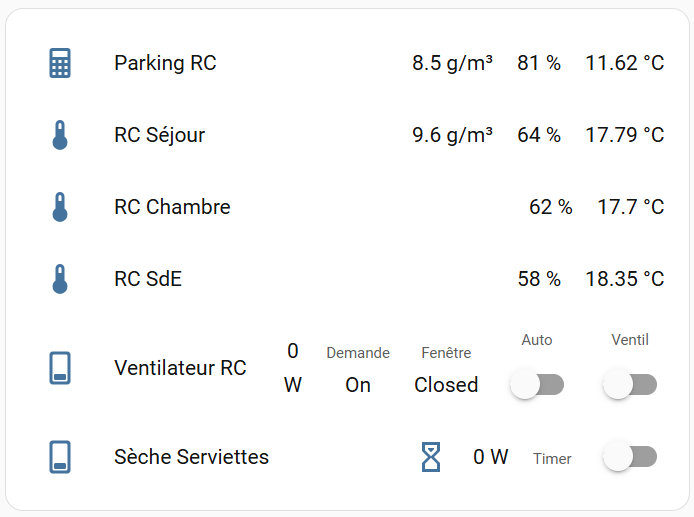Click the calculator icon beside Parking RC

click(x=60, y=63)
